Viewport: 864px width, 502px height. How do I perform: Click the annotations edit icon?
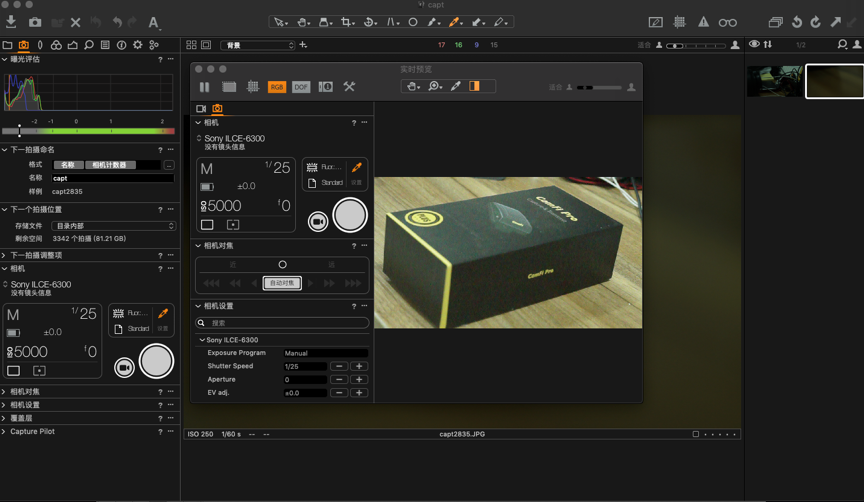(x=655, y=22)
